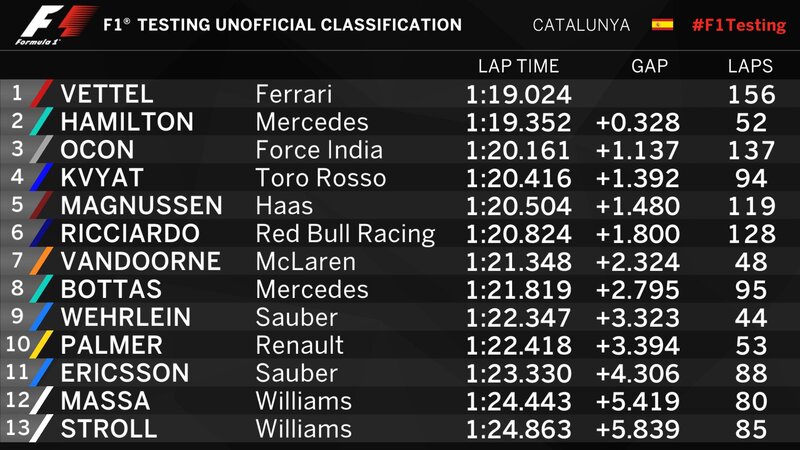Sort by the GAP column header
The width and height of the screenshot is (800, 450).
click(x=649, y=67)
